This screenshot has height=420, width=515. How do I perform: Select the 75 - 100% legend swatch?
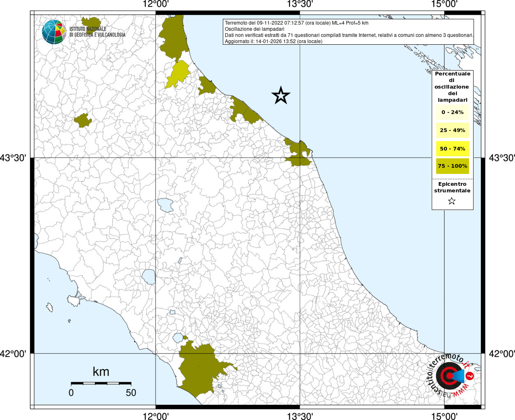point(452,166)
